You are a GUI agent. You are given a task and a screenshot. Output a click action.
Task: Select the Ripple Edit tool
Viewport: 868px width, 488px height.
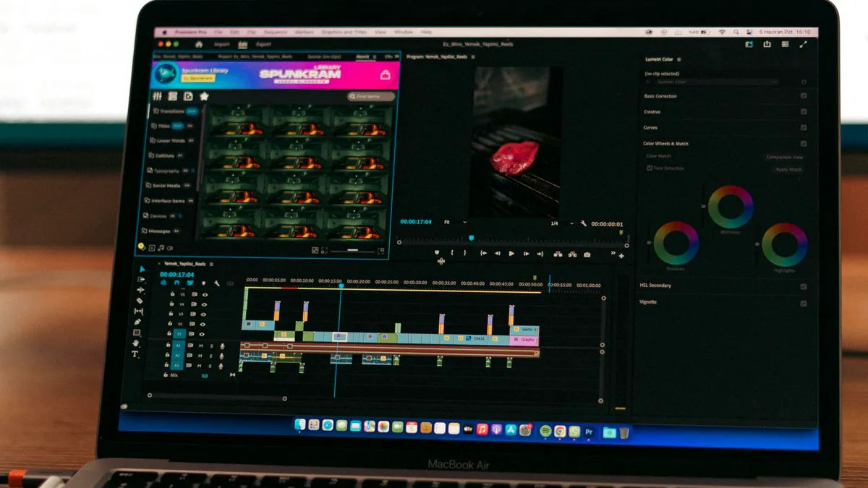(140, 290)
